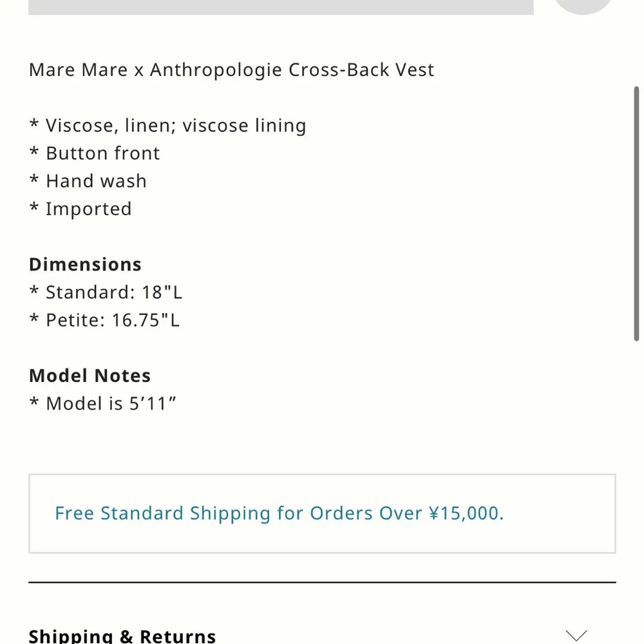Select the Standard: 18"L dimension line

click(x=106, y=292)
